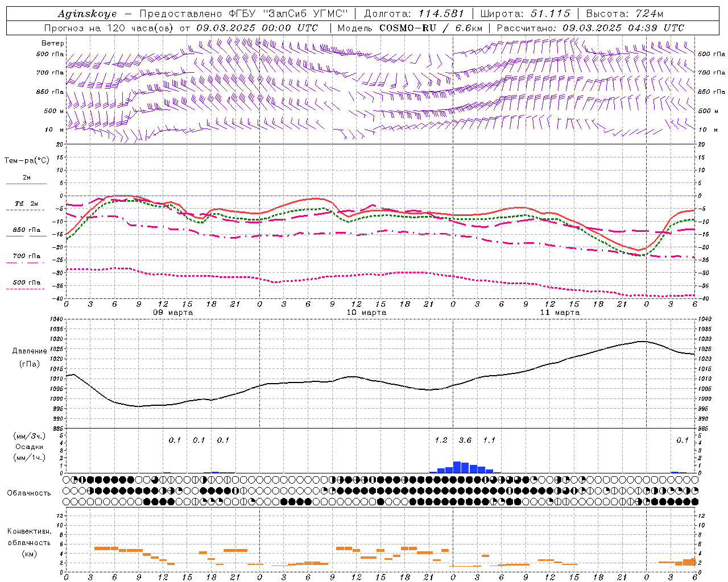
Task: Select the ФГБУ "ЗапСиб УГМС" provider text
Action: coord(288,14)
